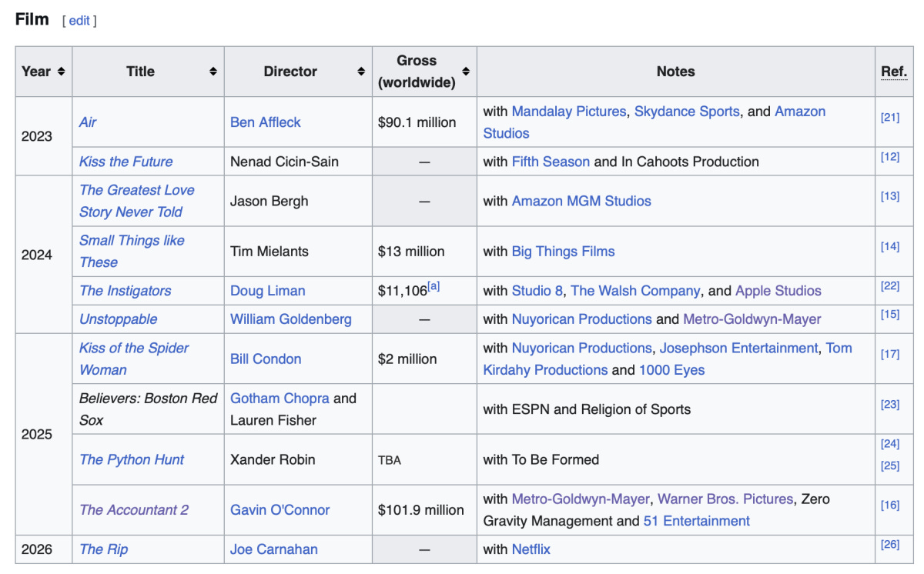This screenshot has height=574, width=924.
Task: Select the Xander Robin director cell
Action: (298, 460)
